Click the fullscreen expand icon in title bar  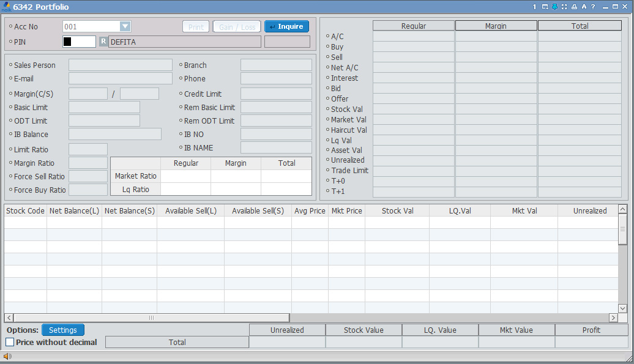(x=564, y=7)
